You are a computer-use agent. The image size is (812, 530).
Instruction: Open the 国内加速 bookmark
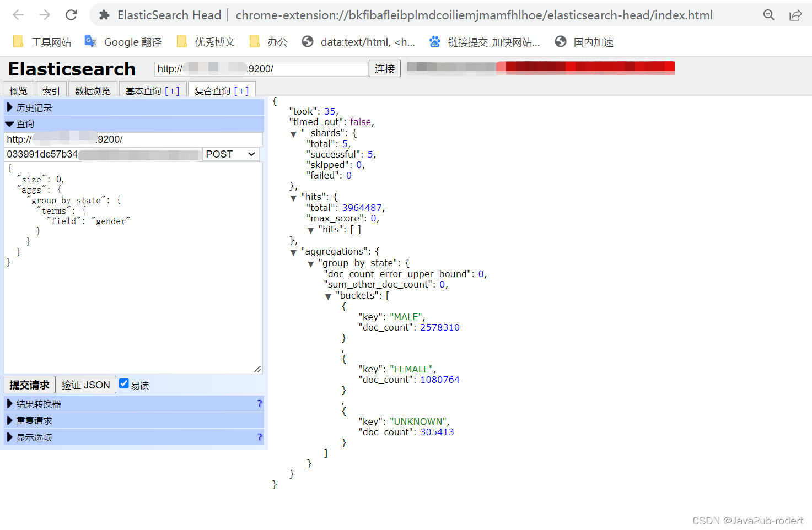pos(584,42)
